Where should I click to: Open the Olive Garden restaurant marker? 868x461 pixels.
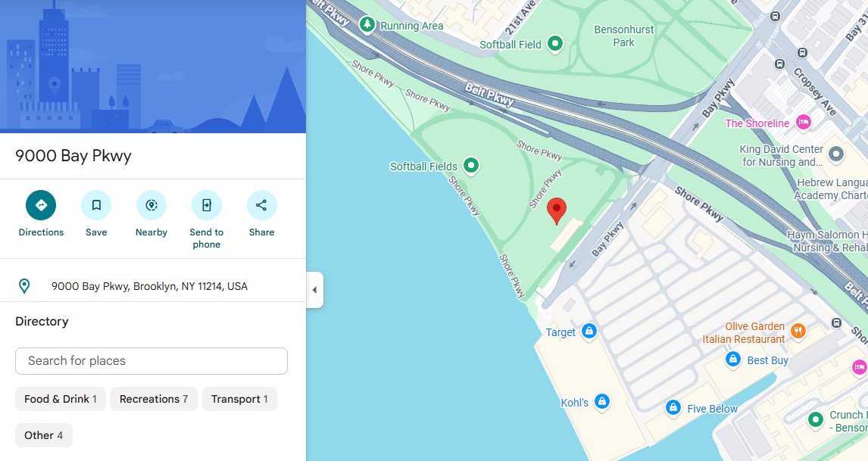click(798, 332)
